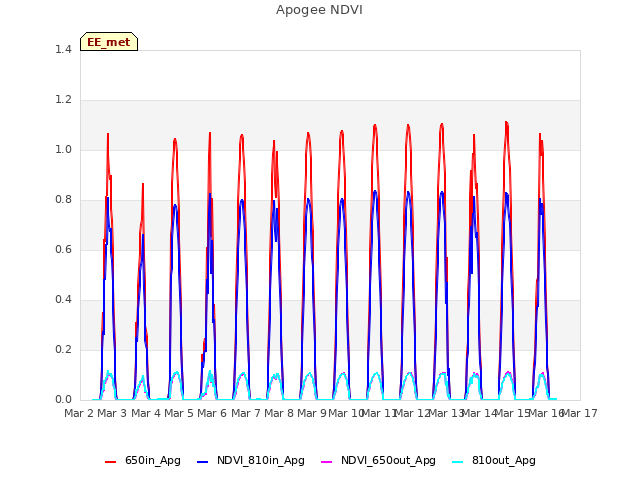This screenshot has width=640, height=480.
Task: Click the 1.0 y-axis label
Action: [x=63, y=150]
